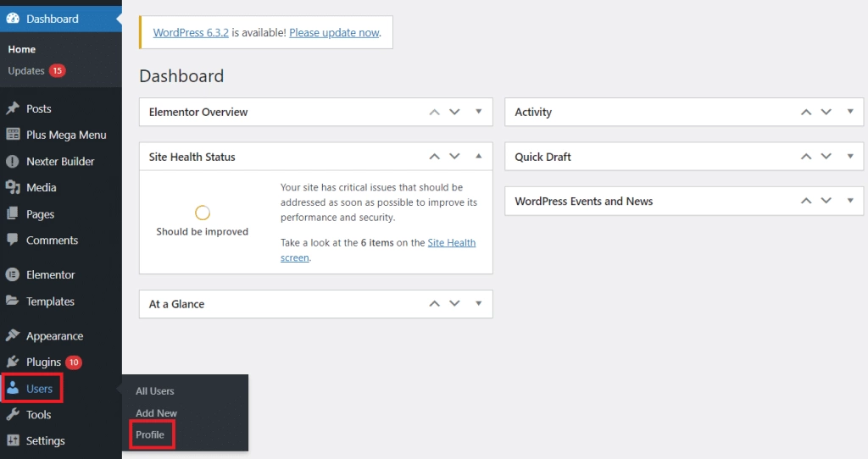The height and width of the screenshot is (459, 868).
Task: Click the Posts pushpin icon
Action: 12,108
